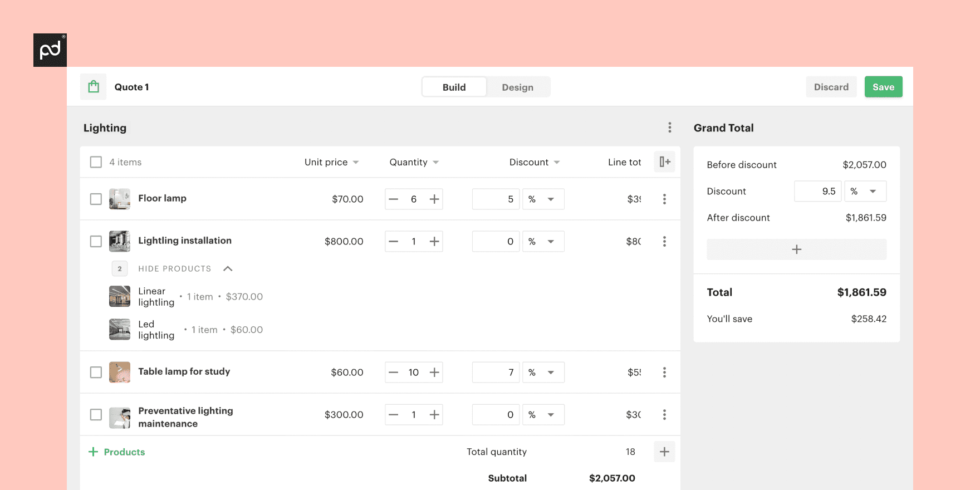Click the Grand Total discount value field

(817, 192)
